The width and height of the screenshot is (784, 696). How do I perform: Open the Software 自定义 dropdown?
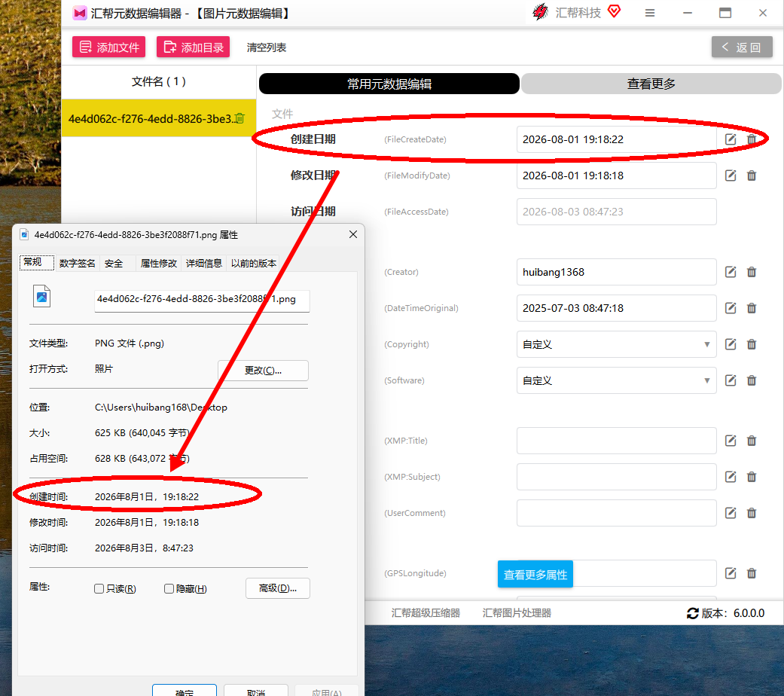616,380
